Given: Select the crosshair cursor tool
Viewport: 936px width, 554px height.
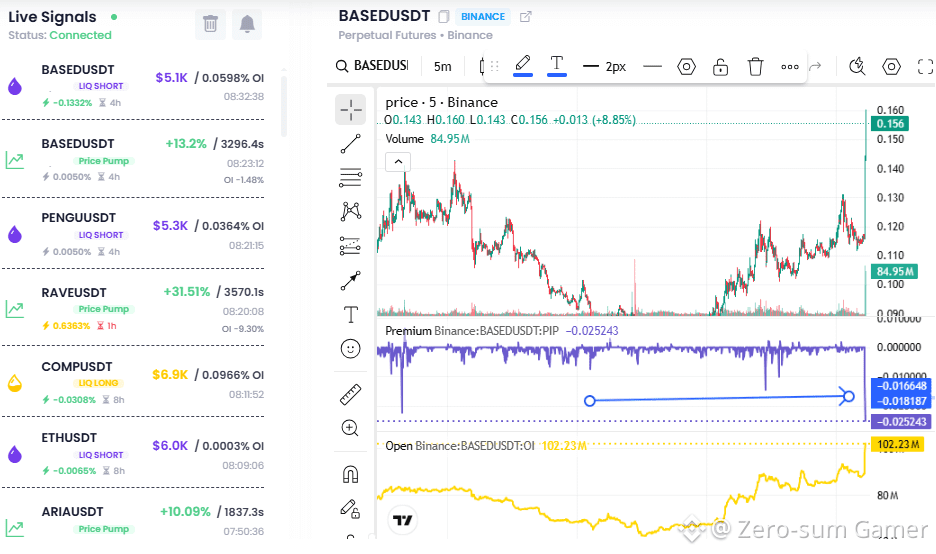Looking at the screenshot, I should click(x=350, y=109).
